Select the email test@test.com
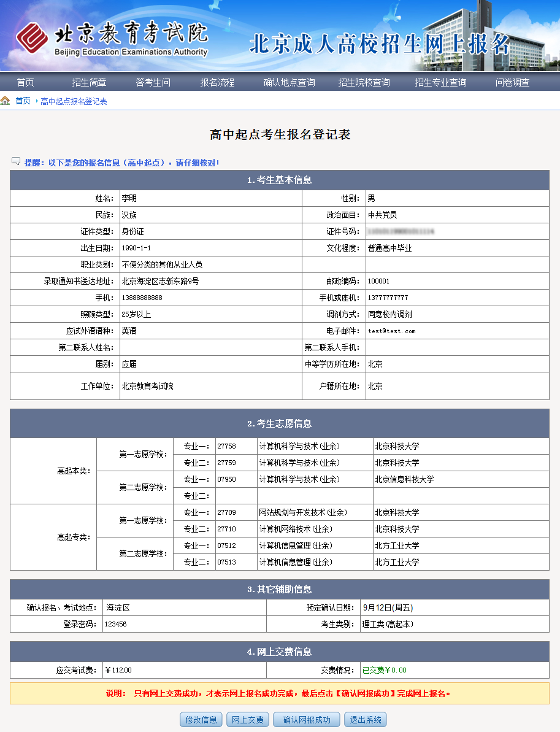 [391, 331]
